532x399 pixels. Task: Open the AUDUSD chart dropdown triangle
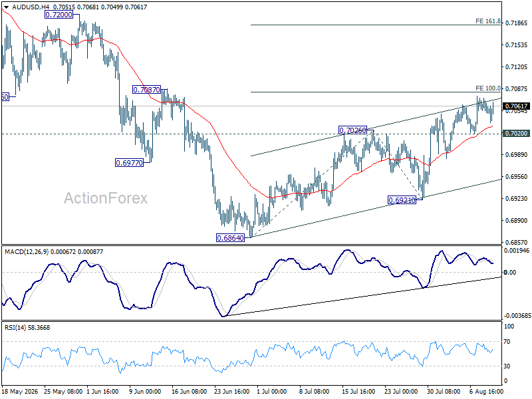point(6,7)
